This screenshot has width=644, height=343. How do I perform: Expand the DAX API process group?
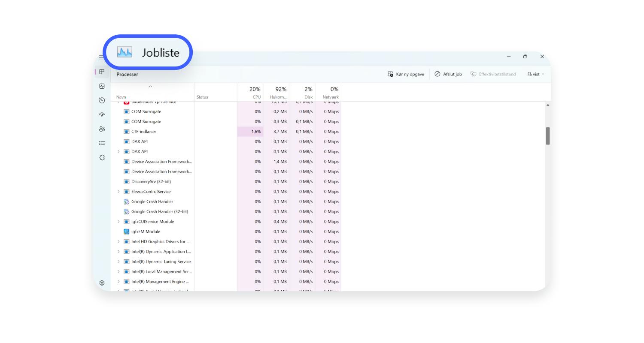click(x=118, y=151)
